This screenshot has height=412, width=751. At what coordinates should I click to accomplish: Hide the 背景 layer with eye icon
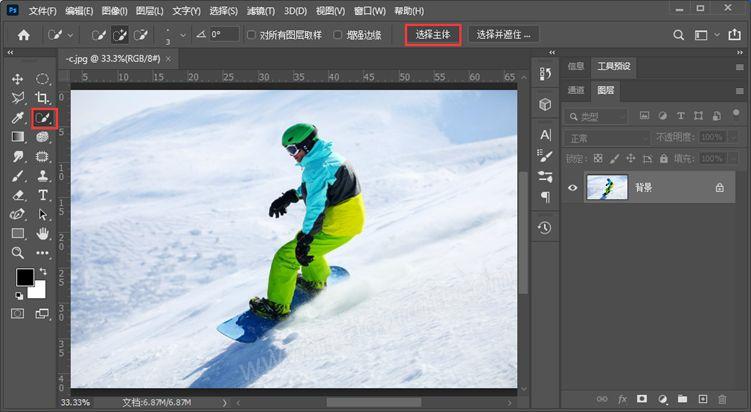pos(572,188)
